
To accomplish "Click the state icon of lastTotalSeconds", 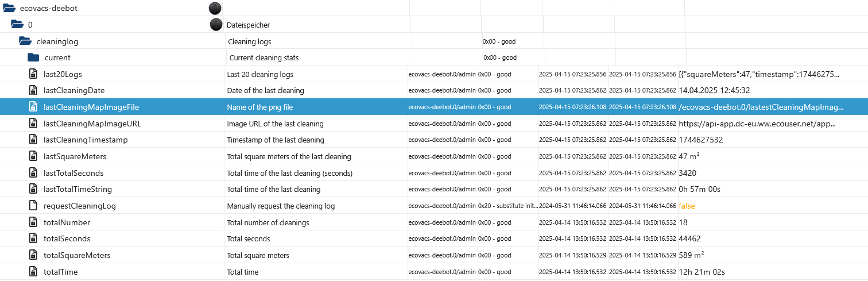I will [x=33, y=173].
